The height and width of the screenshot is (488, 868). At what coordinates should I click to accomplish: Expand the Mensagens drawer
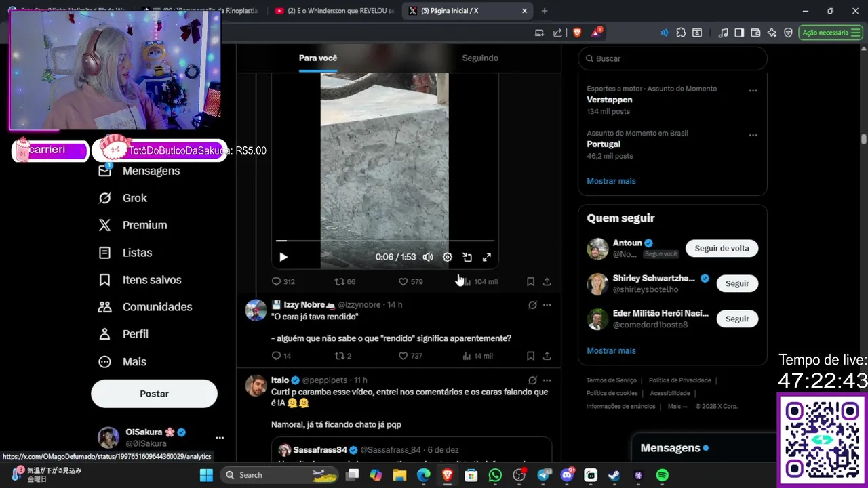(x=703, y=448)
